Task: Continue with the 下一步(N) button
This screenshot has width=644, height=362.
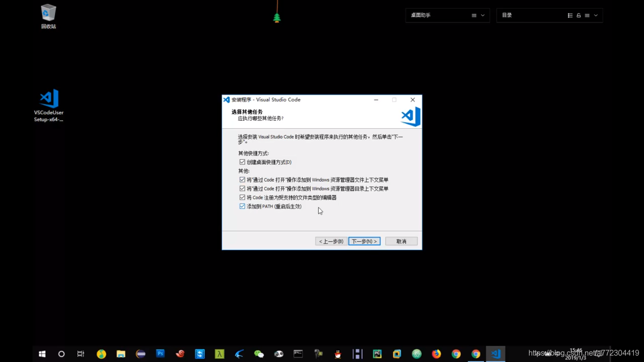Action: (364, 241)
